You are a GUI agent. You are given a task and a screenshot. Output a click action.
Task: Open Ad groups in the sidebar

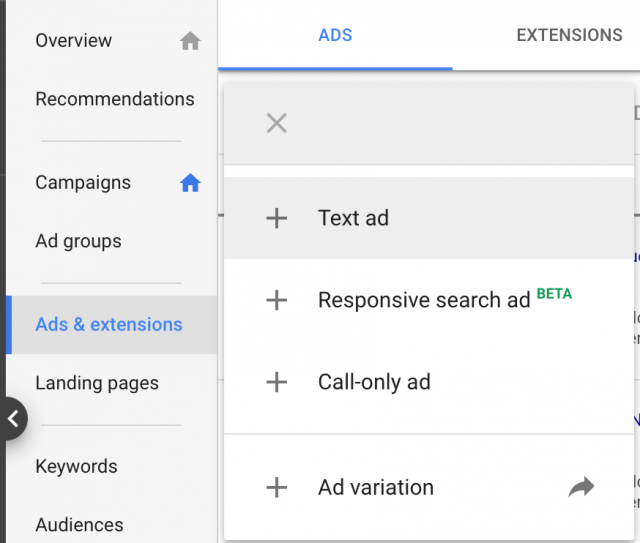[78, 241]
